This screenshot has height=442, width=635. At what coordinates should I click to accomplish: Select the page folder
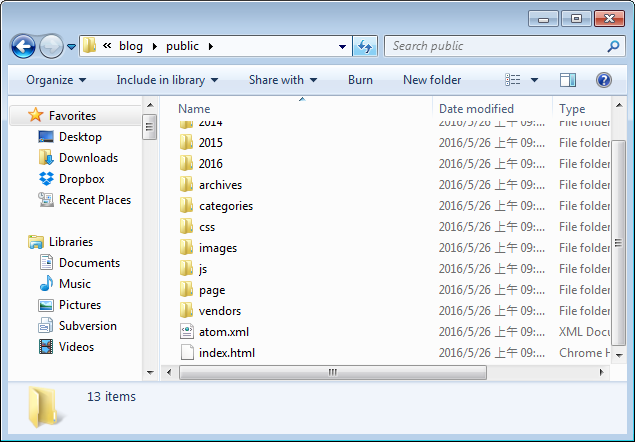coord(212,290)
